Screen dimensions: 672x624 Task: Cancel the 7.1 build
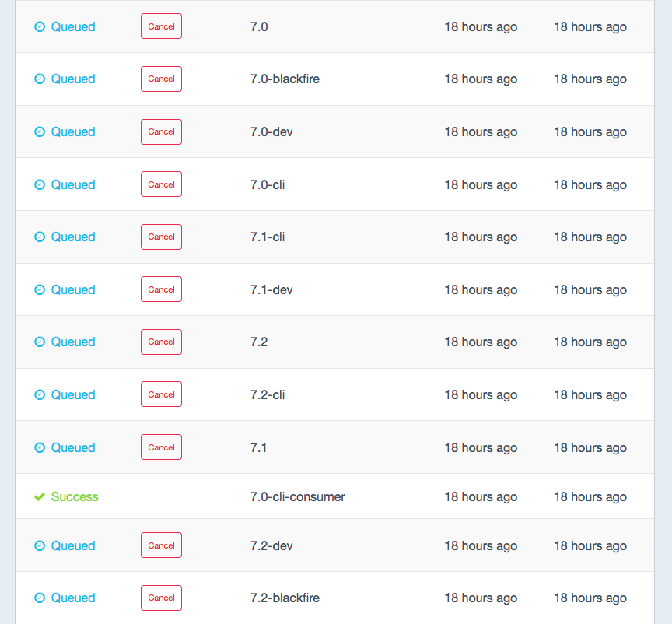pos(161,447)
